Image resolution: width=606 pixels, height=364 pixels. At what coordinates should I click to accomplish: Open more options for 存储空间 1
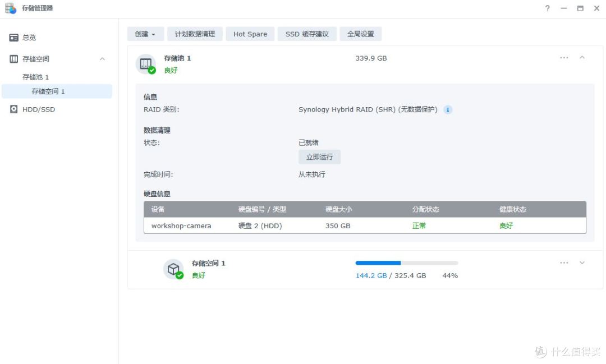[564, 262]
